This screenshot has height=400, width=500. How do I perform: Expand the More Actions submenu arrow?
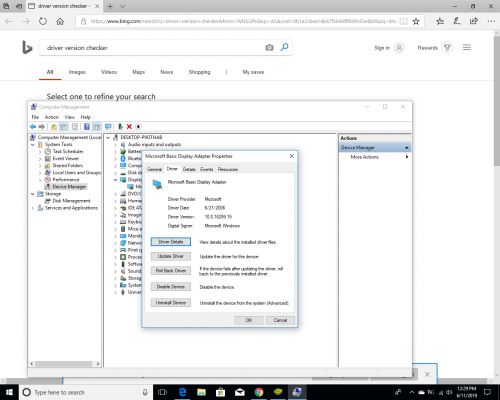(x=407, y=157)
